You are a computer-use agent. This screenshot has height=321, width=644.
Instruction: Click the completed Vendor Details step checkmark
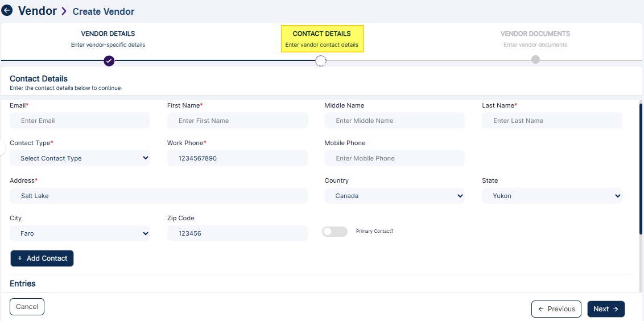click(x=109, y=61)
